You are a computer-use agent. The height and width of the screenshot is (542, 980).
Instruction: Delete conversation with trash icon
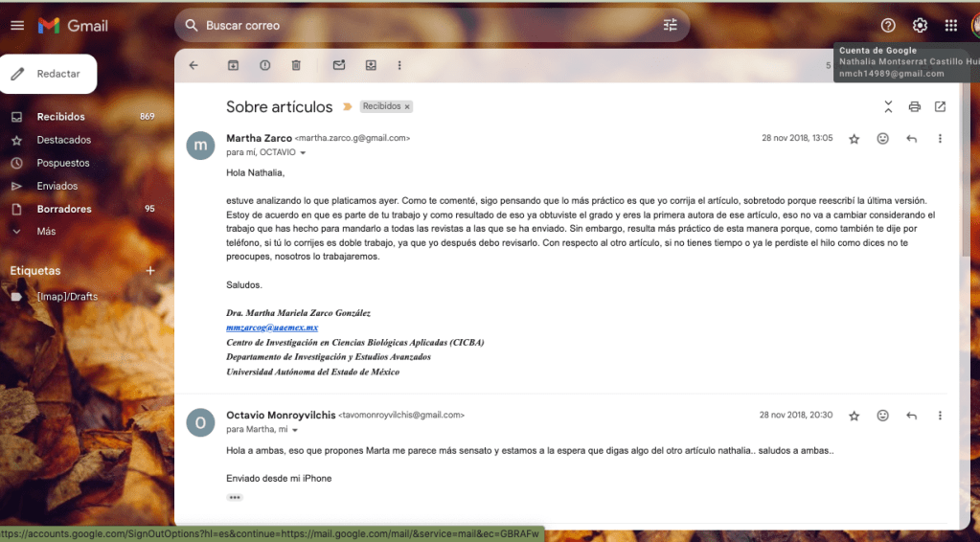coord(296,65)
